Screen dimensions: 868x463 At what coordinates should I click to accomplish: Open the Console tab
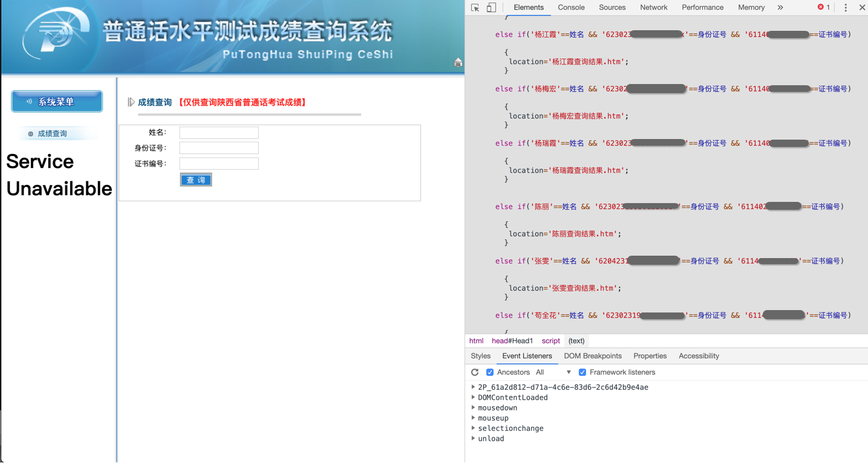[571, 8]
